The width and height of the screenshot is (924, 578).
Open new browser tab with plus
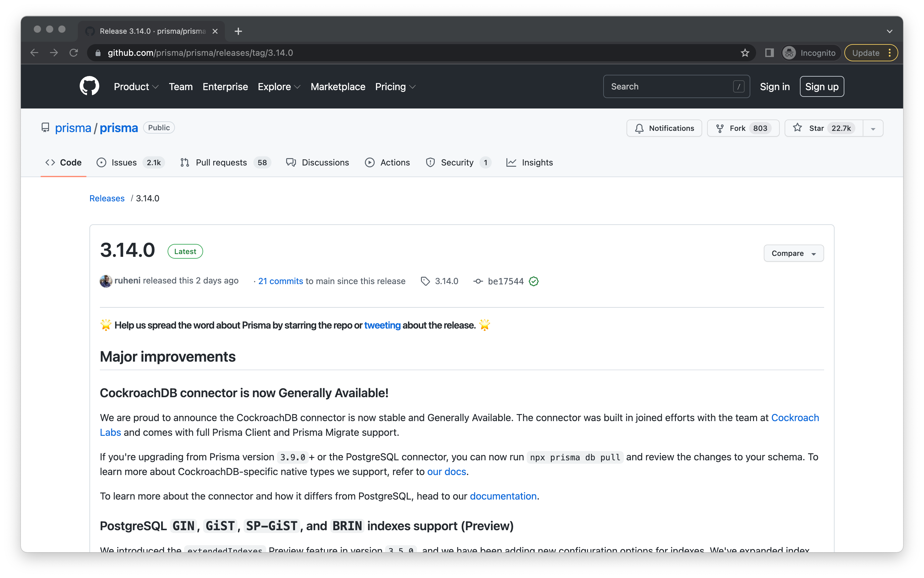238,31
